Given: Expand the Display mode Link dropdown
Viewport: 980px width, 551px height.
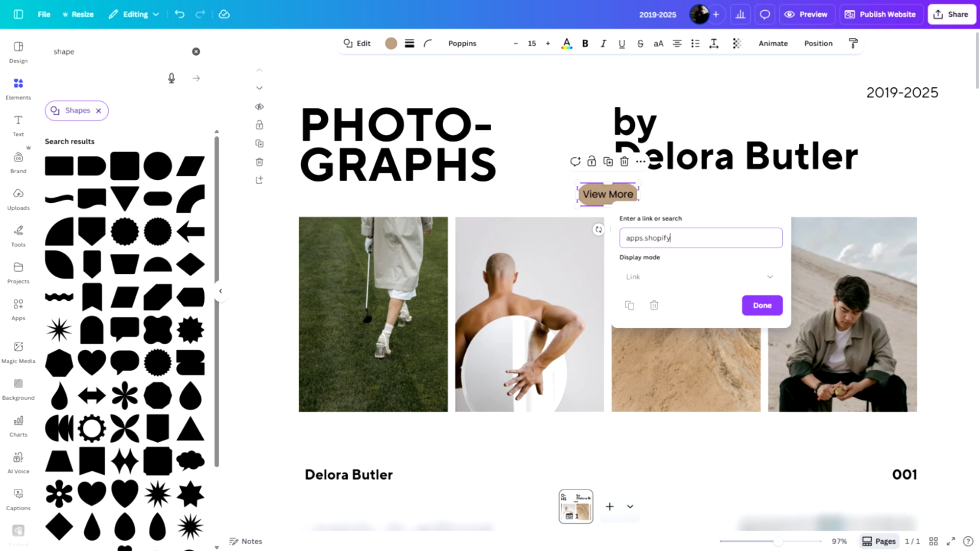Looking at the screenshot, I should (x=700, y=277).
